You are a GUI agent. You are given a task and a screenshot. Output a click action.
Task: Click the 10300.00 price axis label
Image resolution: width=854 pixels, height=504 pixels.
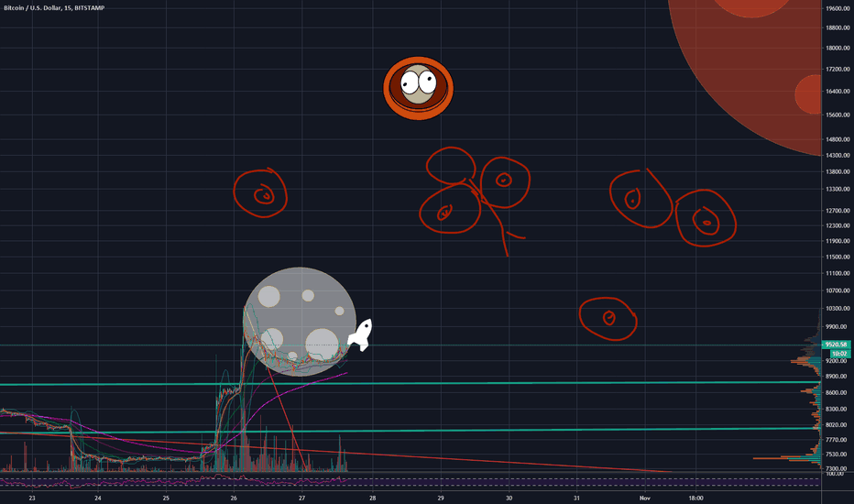click(838, 309)
